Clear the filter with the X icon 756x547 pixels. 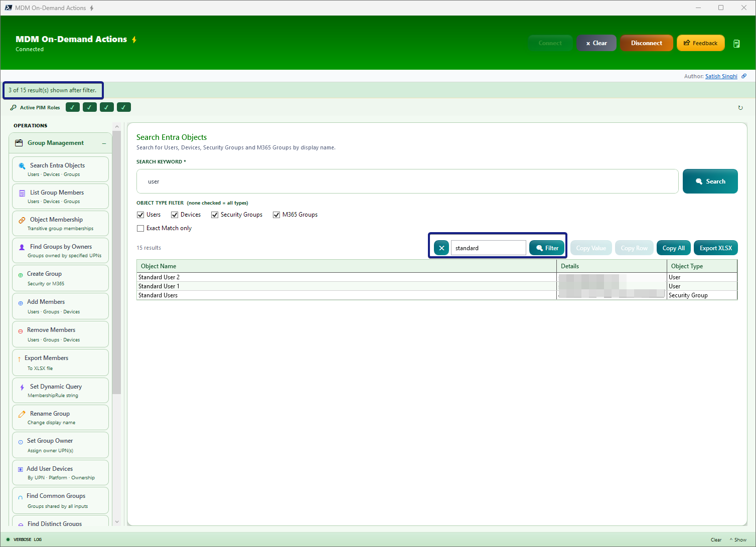[x=441, y=248]
